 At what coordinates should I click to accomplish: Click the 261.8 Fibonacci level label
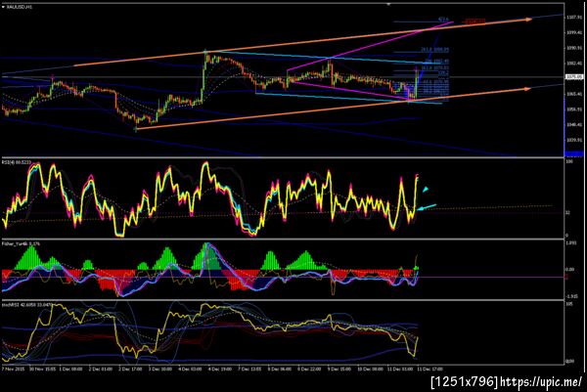[434, 50]
